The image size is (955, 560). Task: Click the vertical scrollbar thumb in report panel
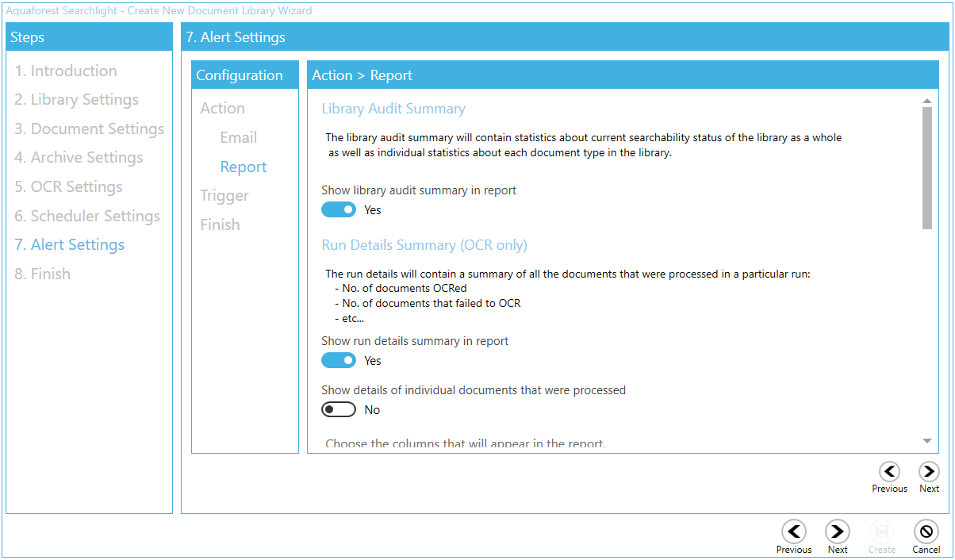tap(926, 167)
